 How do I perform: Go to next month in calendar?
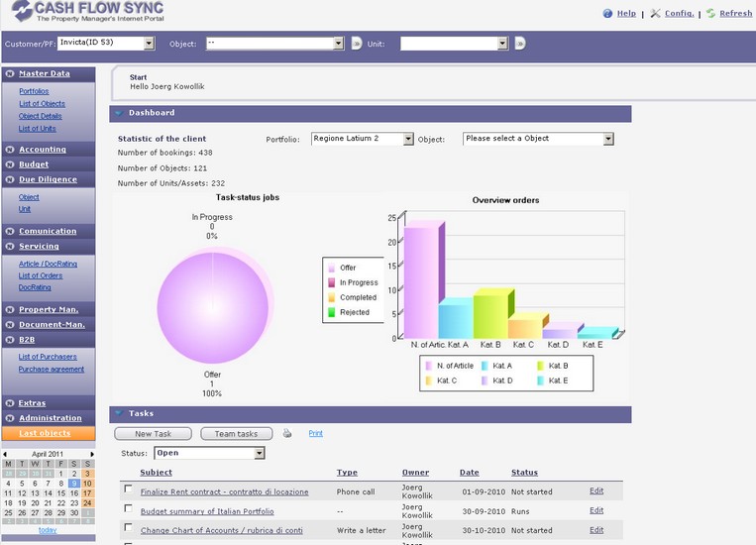coord(92,454)
